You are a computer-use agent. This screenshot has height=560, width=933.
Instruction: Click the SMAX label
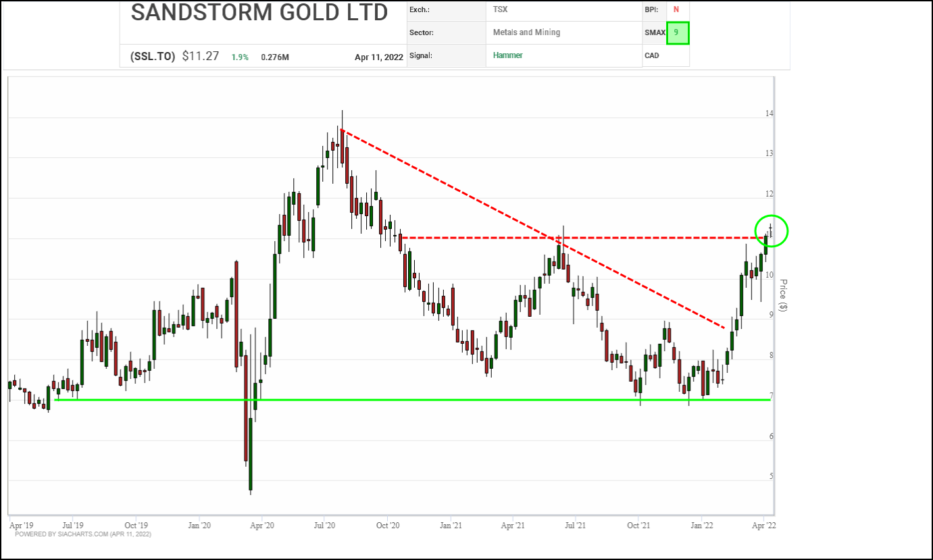(655, 32)
